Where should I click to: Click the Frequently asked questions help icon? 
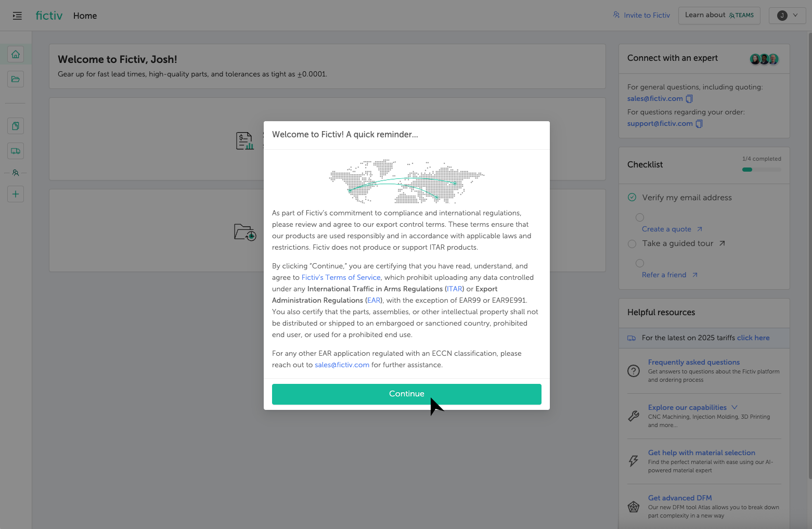point(633,370)
